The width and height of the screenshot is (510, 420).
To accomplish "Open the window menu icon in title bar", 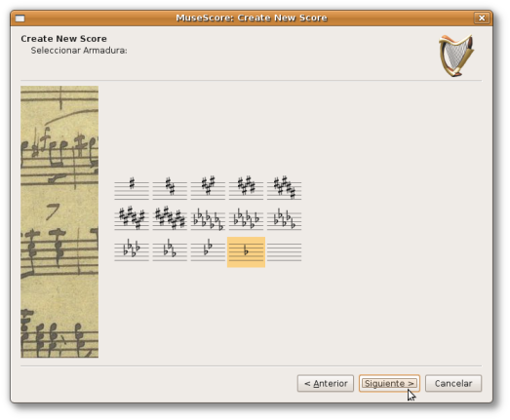I will pyautogui.click(x=20, y=19).
